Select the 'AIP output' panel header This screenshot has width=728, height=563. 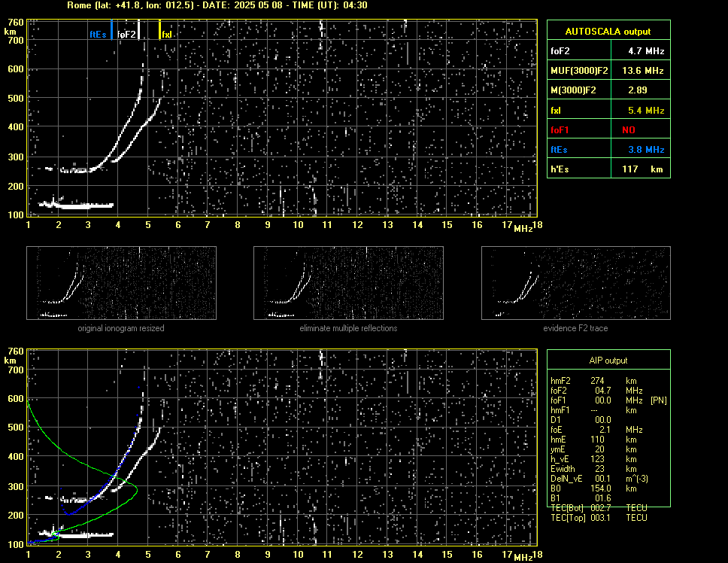tap(608, 361)
